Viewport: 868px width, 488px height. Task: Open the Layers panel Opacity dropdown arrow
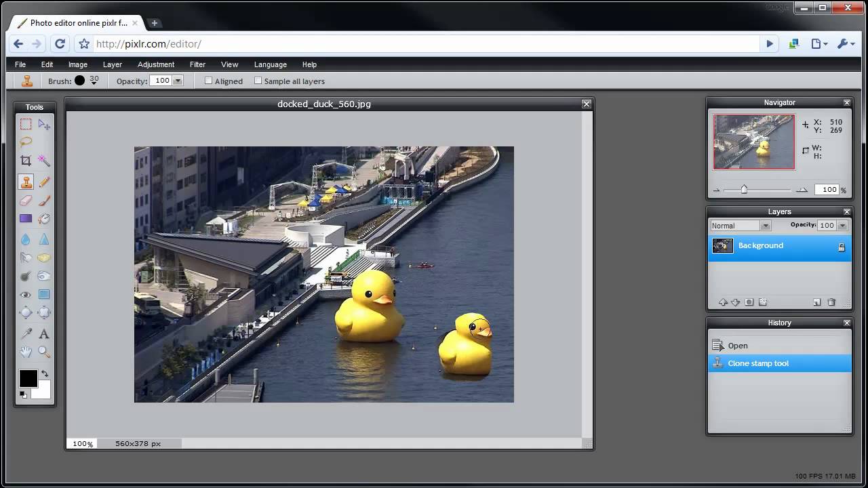pos(842,226)
